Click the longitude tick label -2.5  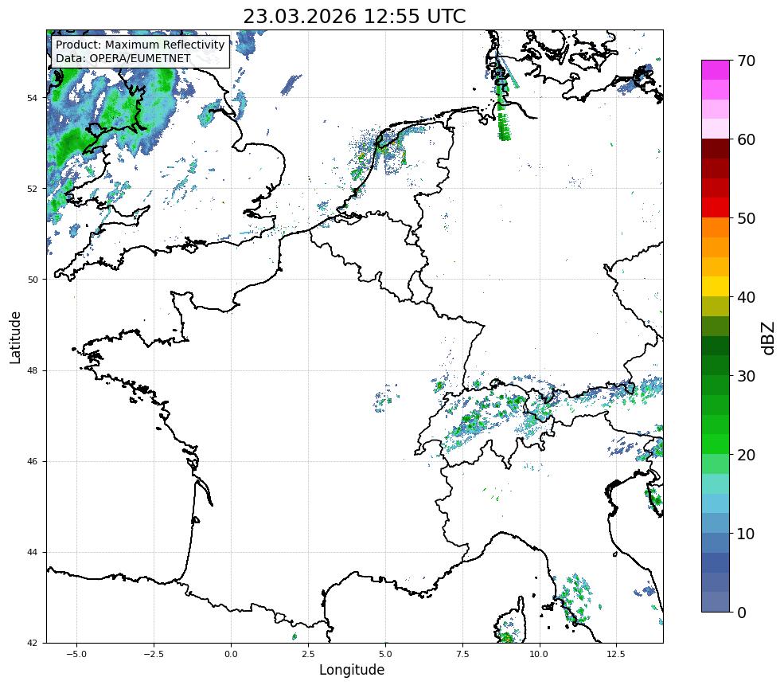point(154,654)
